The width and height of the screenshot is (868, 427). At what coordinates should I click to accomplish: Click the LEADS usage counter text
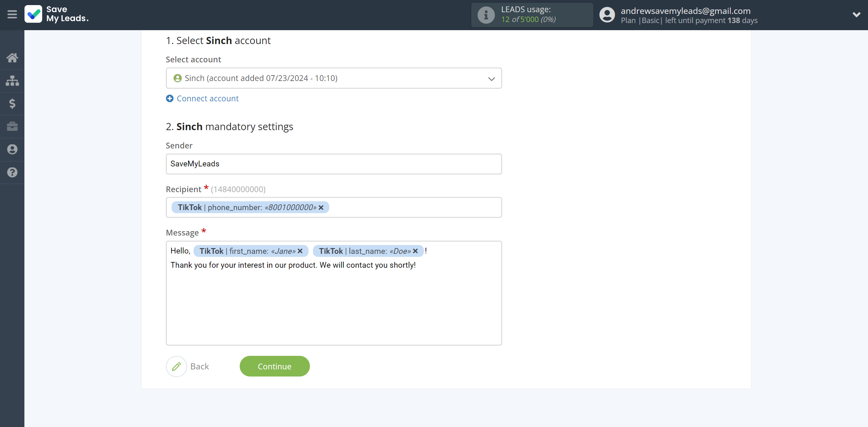pos(528,19)
